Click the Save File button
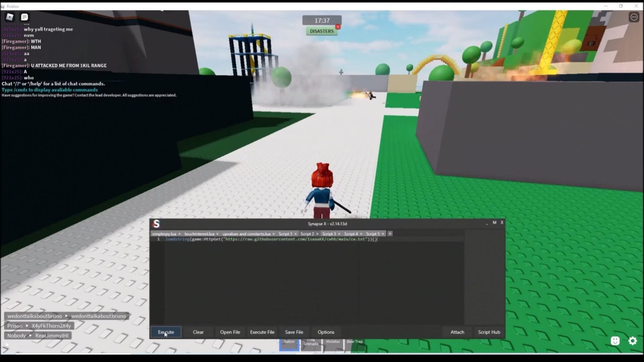This screenshot has width=644, height=362. [294, 332]
